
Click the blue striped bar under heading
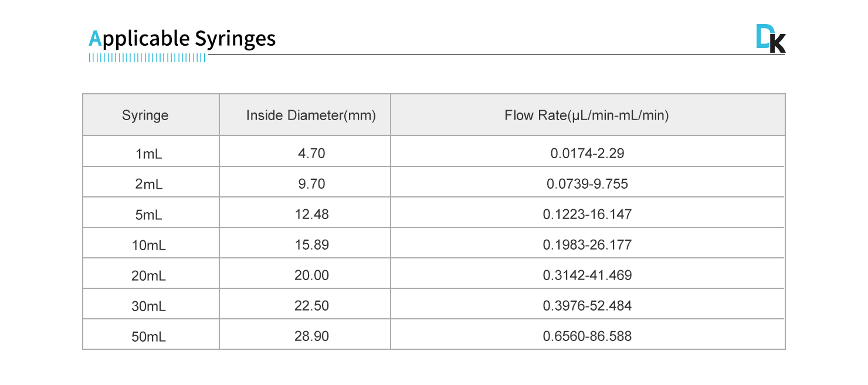point(147,58)
